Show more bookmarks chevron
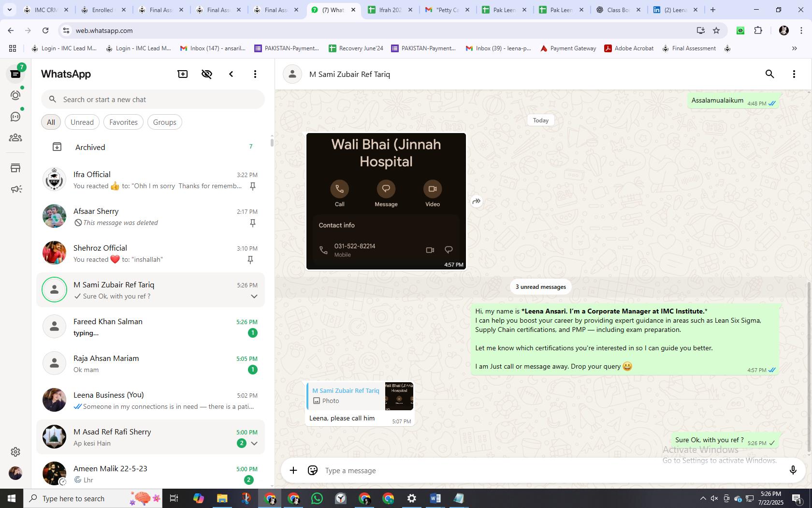812x508 pixels. point(794,48)
